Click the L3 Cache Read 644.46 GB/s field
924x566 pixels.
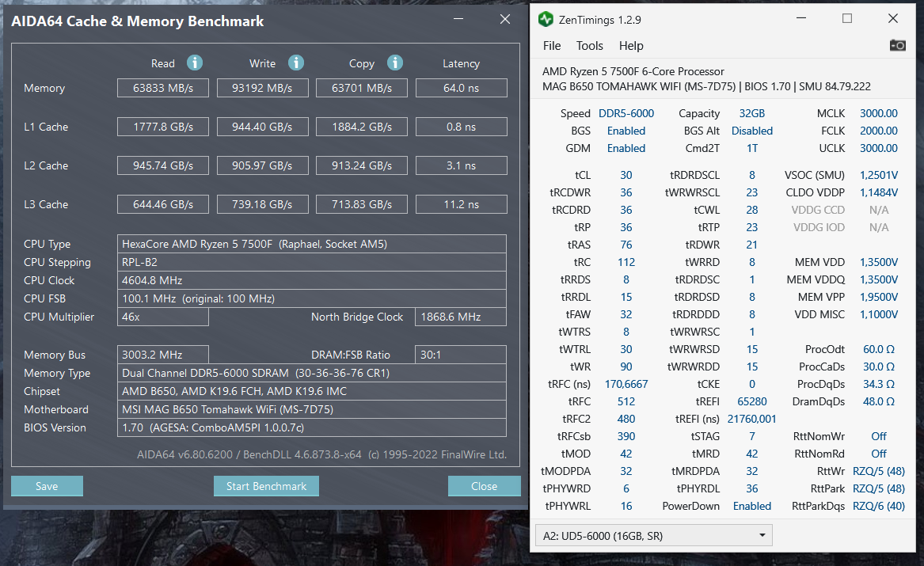162,204
